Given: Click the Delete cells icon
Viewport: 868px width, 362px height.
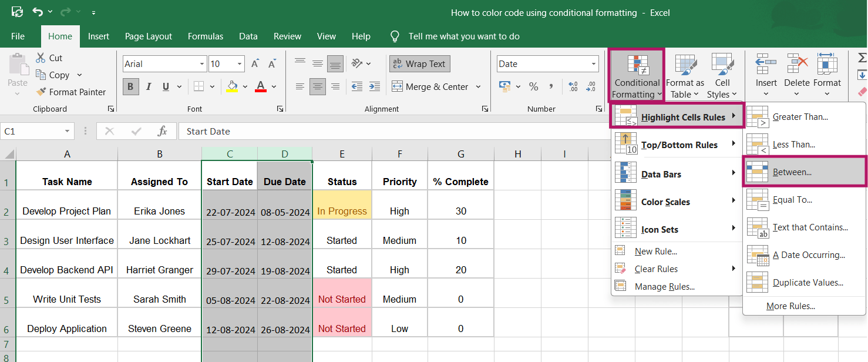Looking at the screenshot, I should [797, 63].
